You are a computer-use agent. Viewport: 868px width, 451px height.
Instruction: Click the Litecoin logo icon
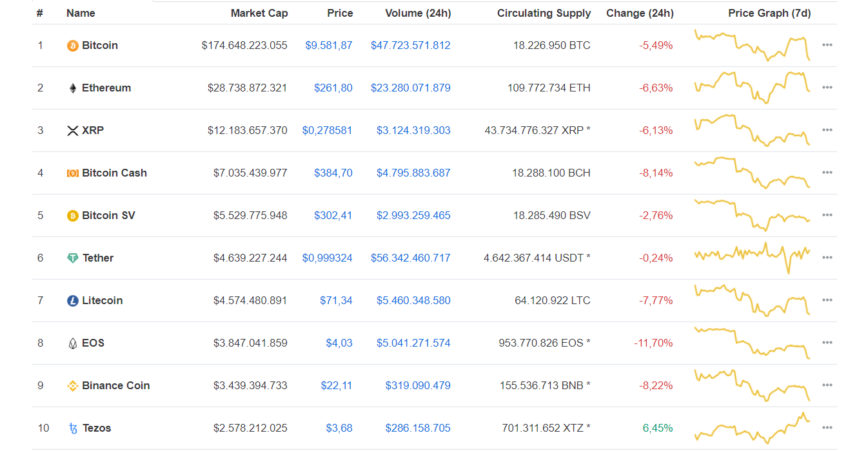tap(73, 301)
